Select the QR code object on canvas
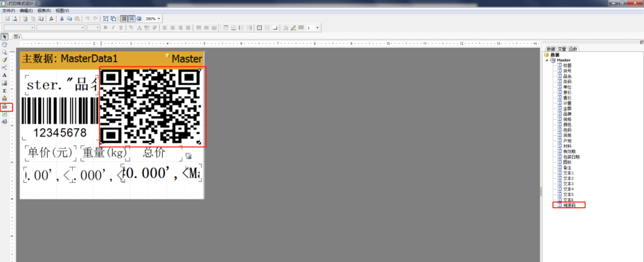 [x=150, y=107]
